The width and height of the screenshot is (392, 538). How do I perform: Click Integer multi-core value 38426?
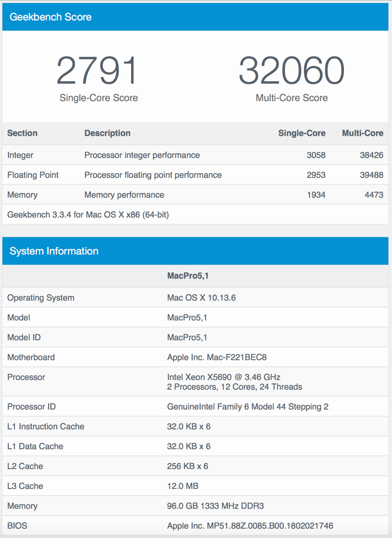371,155
